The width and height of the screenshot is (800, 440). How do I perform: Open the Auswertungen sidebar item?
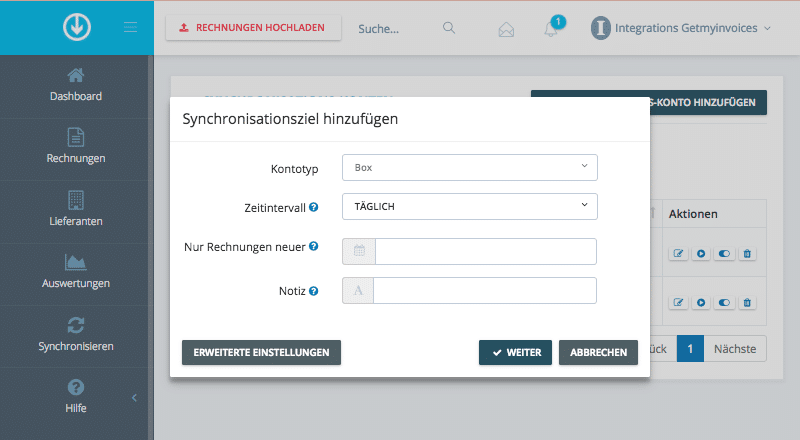[76, 272]
